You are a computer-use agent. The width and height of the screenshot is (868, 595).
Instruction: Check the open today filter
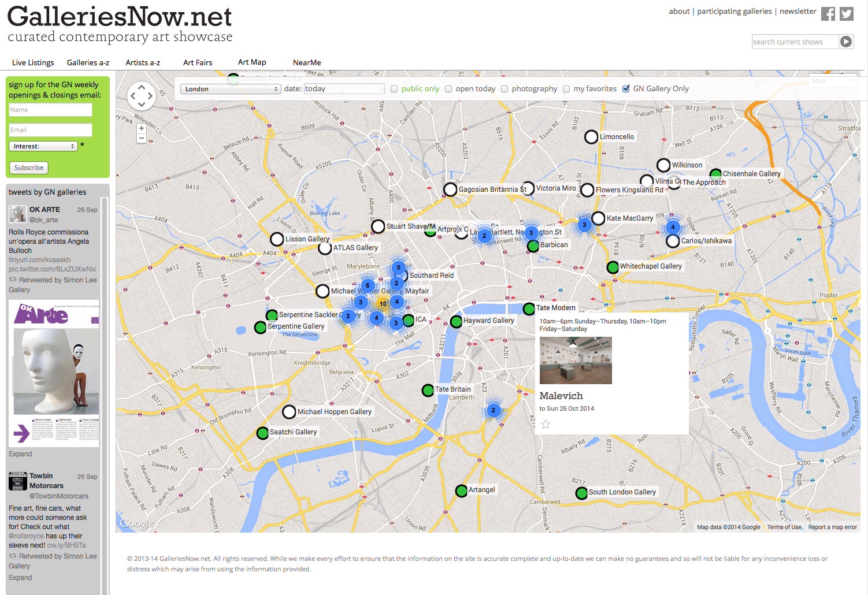(x=448, y=89)
